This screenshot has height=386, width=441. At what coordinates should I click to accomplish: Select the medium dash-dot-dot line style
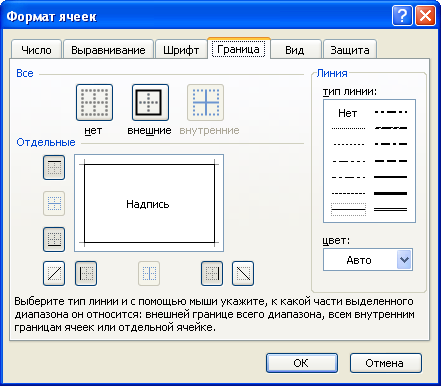391,112
